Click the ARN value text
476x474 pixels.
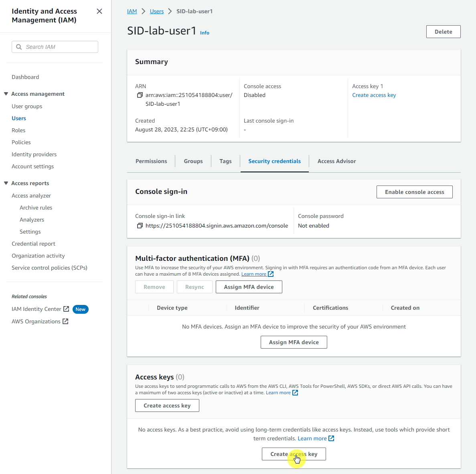[x=189, y=99]
